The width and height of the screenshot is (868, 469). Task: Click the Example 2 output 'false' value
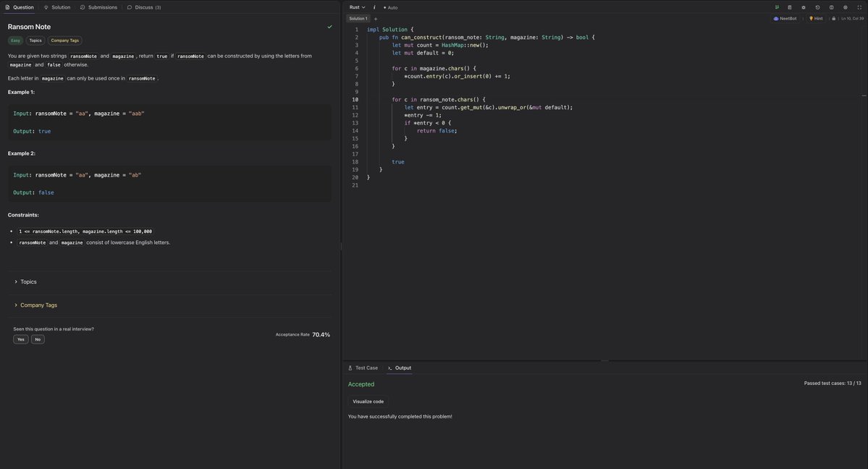tap(46, 193)
